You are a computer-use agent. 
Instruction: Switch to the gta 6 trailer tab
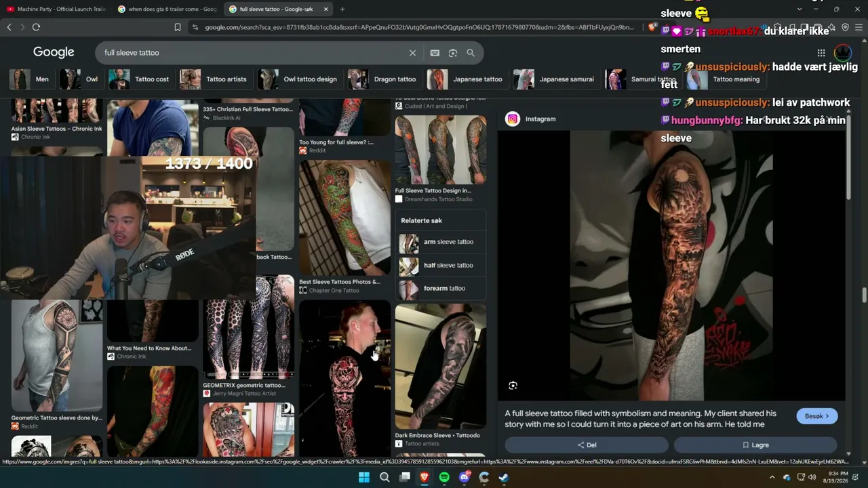[167, 9]
